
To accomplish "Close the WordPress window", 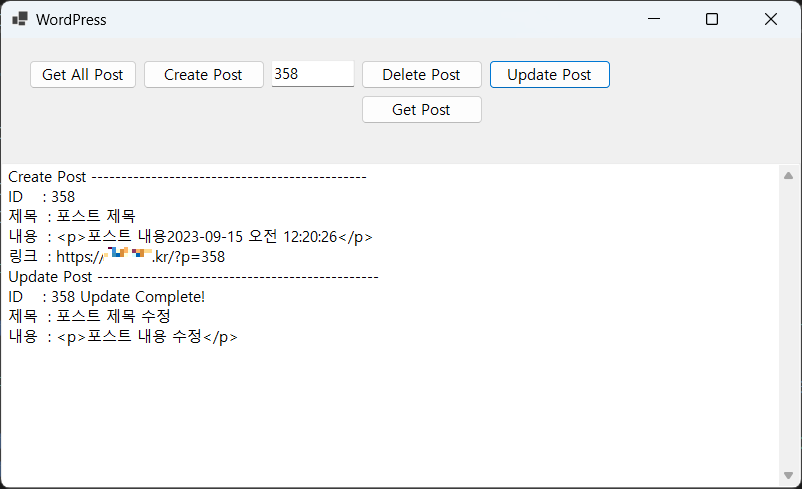I will [770, 19].
